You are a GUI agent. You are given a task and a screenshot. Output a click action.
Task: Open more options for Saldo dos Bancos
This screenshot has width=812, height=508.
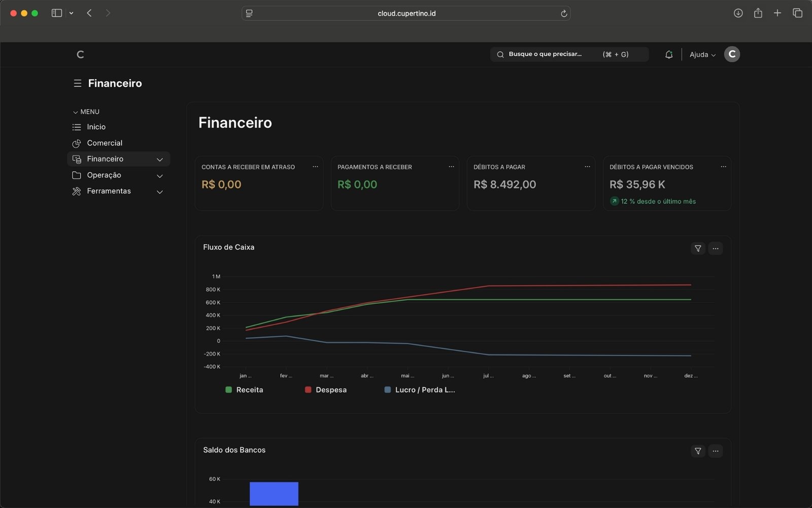click(x=716, y=451)
